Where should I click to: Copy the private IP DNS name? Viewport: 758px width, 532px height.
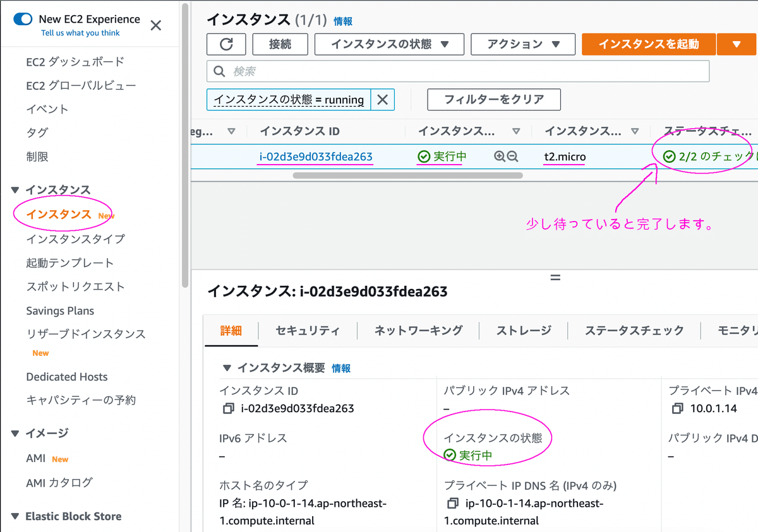tap(452, 504)
